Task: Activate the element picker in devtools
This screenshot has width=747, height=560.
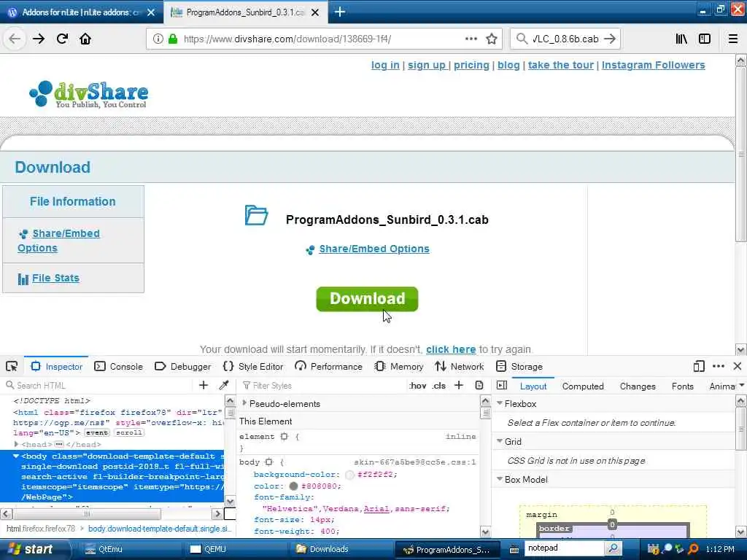Action: point(12,366)
